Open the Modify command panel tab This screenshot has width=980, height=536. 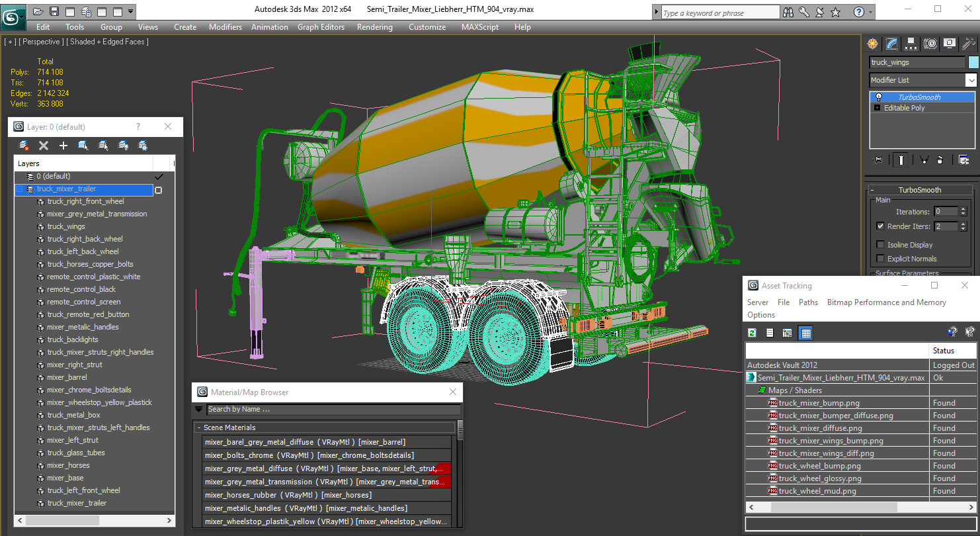(892, 44)
